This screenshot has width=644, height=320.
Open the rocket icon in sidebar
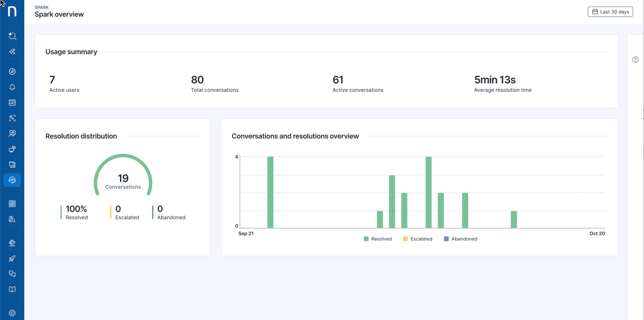(12, 259)
